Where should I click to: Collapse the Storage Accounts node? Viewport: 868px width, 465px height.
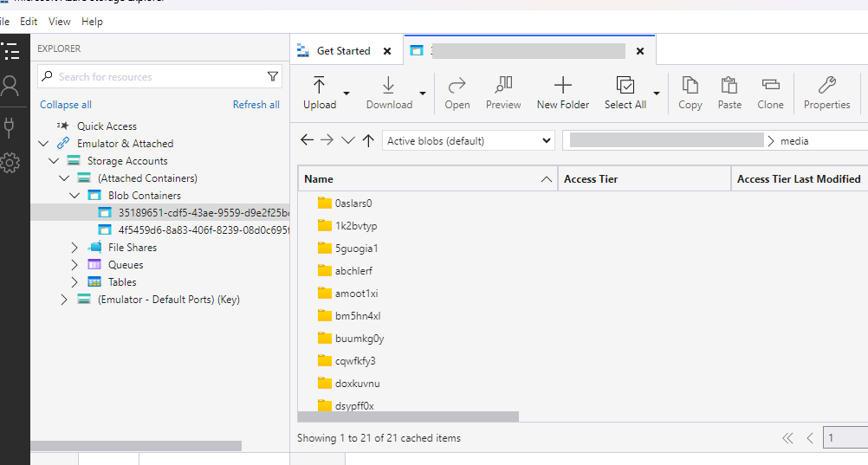[x=55, y=161]
